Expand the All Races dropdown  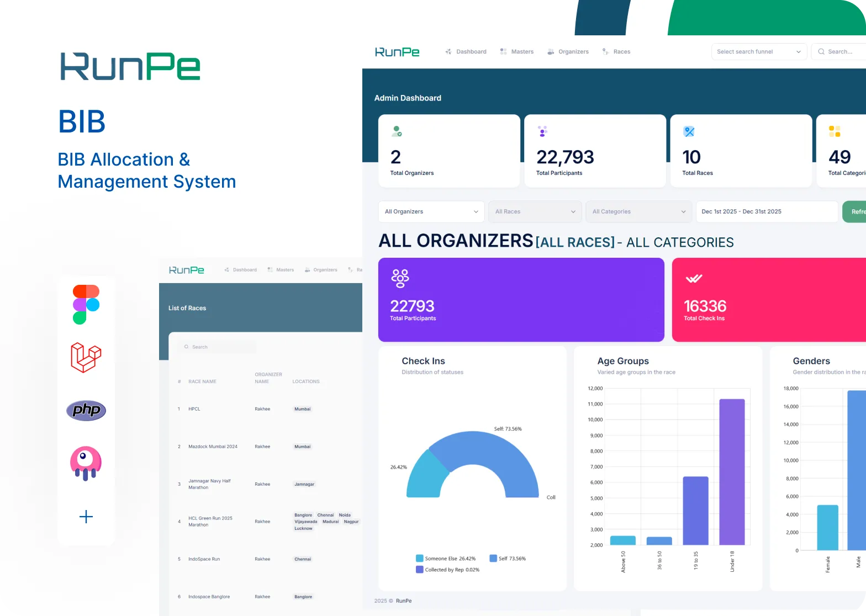535,212
